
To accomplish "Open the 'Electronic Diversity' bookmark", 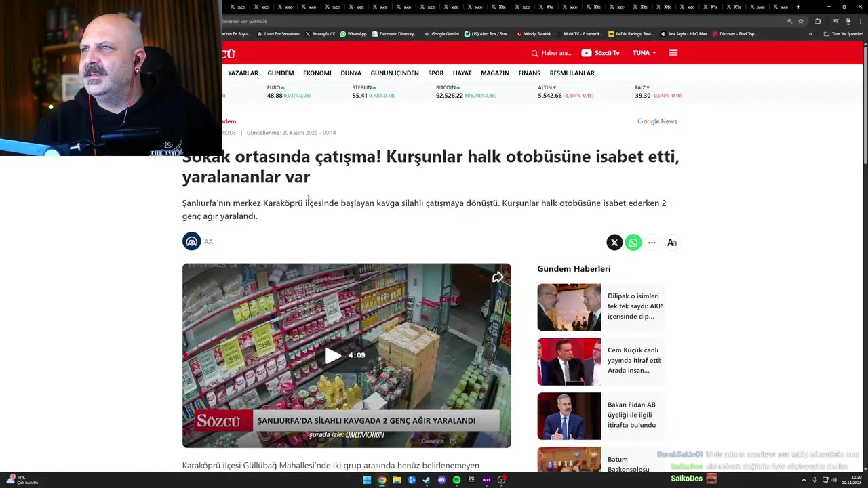I will click(x=394, y=34).
